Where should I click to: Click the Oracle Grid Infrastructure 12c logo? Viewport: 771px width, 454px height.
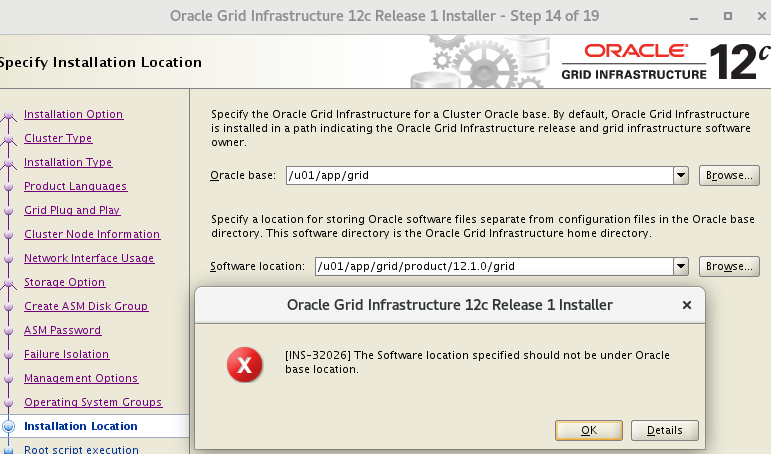[x=661, y=61]
